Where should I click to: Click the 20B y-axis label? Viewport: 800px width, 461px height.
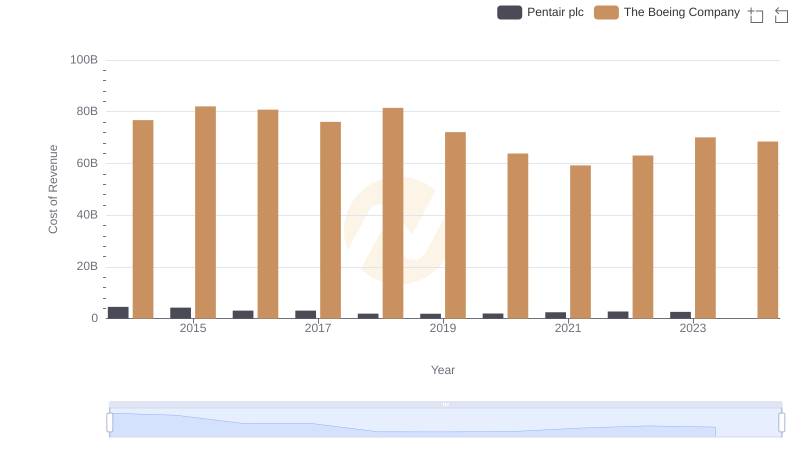tap(87, 266)
